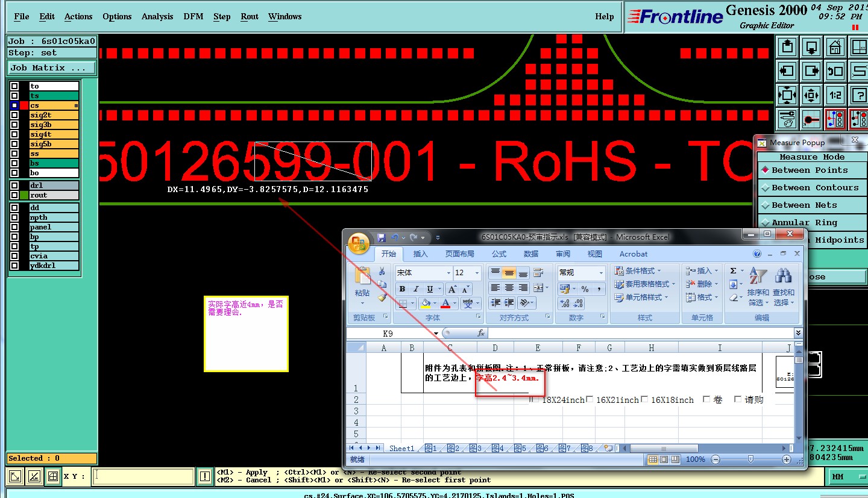Viewport: 868px width, 498px height.
Task: Click the snap-to-point red dot icon
Action: [x=811, y=119]
